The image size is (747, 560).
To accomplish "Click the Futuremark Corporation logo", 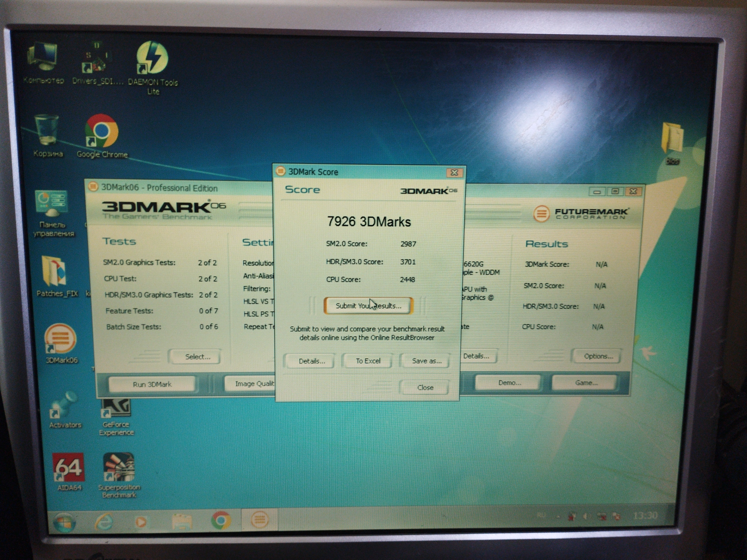I will [580, 213].
